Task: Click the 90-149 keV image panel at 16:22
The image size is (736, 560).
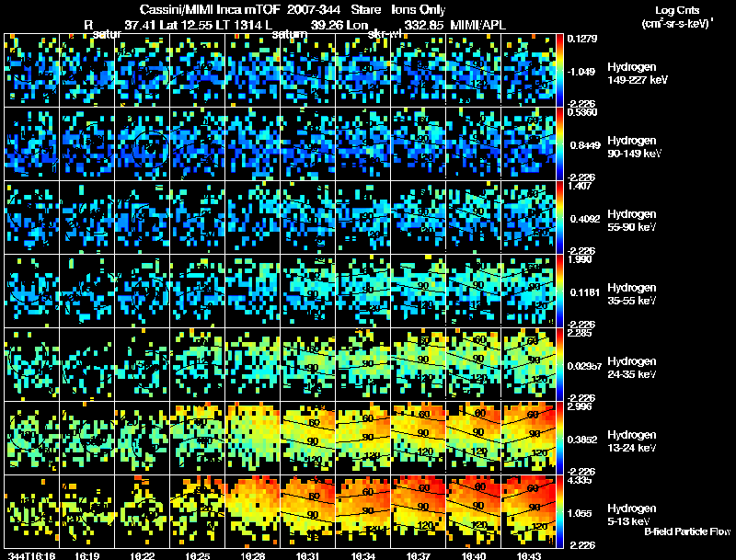Action: click(x=143, y=143)
